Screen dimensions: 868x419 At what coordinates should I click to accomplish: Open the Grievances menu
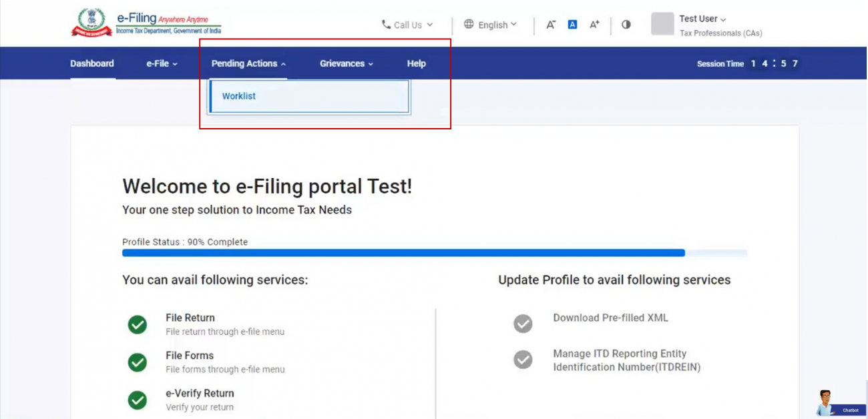coord(346,63)
